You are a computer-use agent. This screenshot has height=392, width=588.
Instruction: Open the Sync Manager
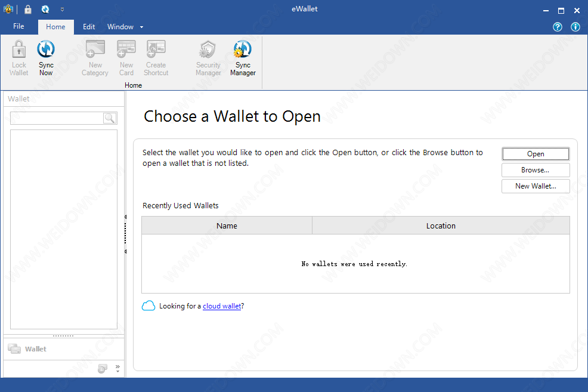point(243,58)
